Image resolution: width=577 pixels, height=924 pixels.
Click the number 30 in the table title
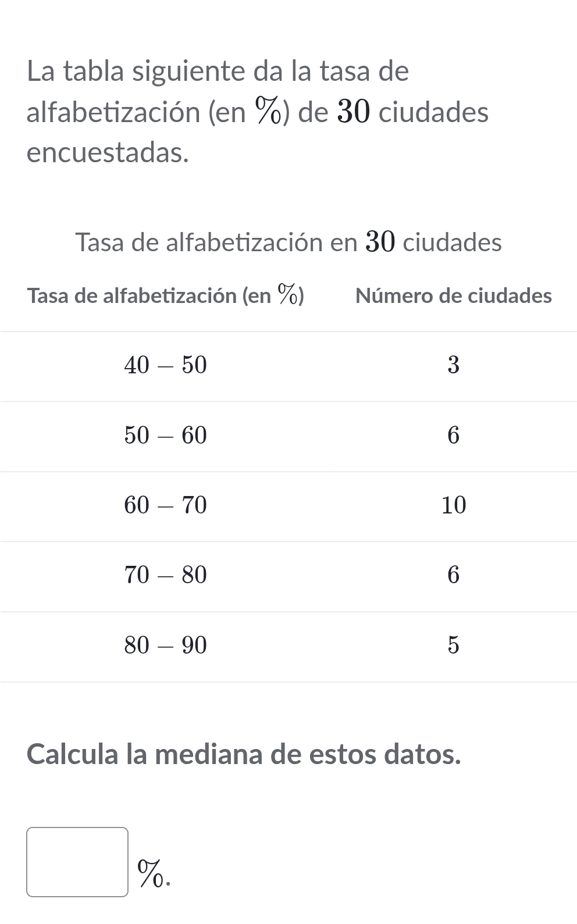[380, 242]
